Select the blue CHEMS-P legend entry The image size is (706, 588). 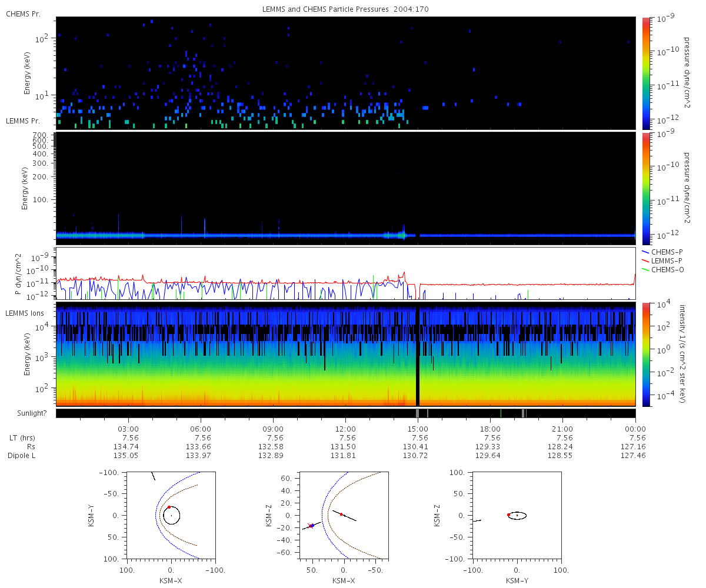667,252
